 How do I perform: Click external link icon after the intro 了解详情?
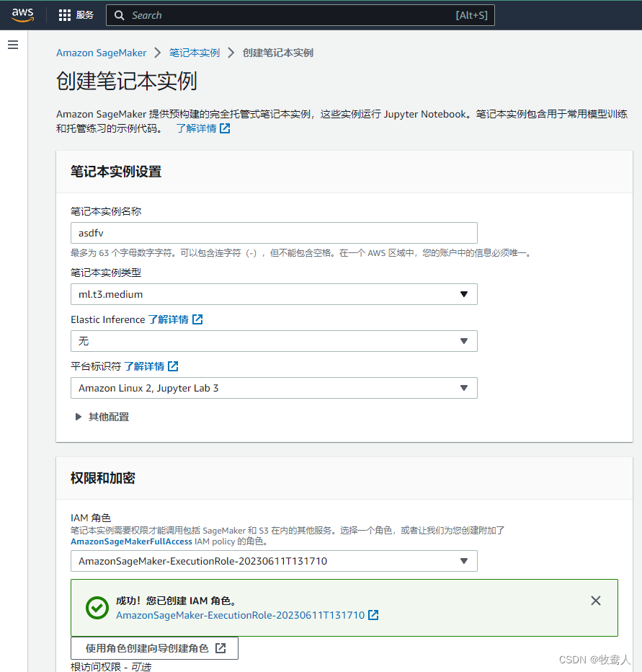click(x=225, y=128)
